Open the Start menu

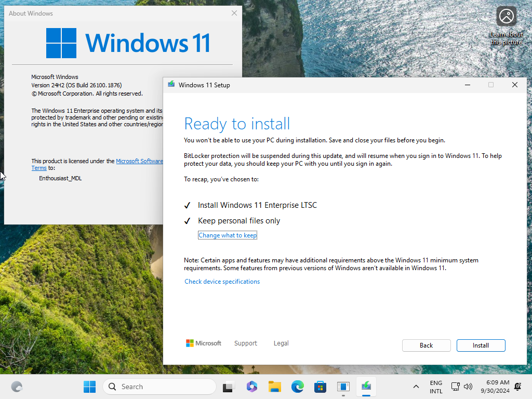tap(89, 387)
